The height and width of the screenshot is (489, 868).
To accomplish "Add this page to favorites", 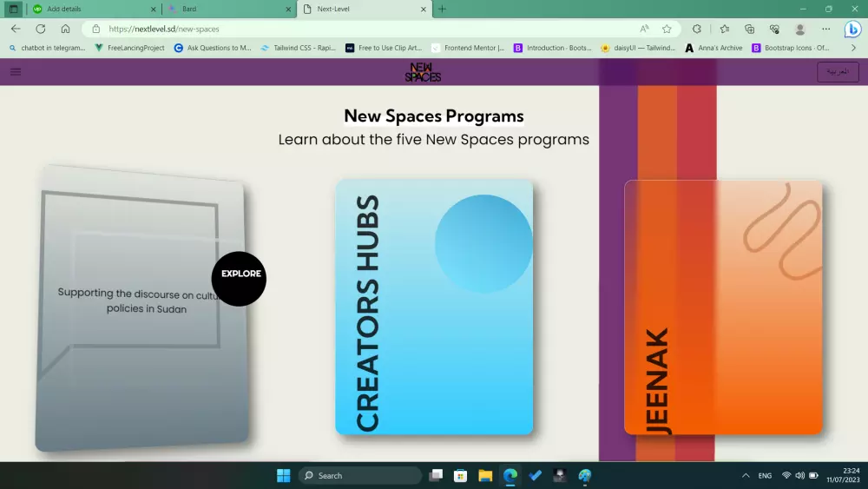I will (667, 29).
